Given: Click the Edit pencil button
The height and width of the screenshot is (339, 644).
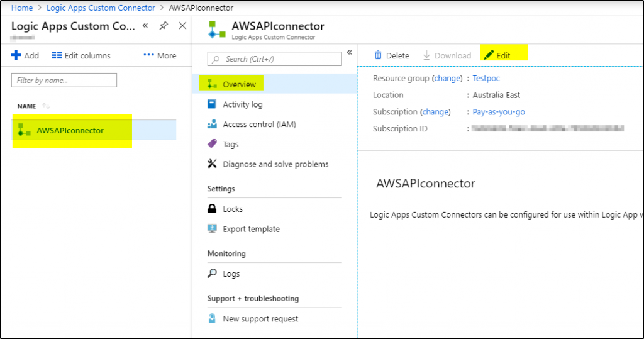Looking at the screenshot, I should [497, 55].
